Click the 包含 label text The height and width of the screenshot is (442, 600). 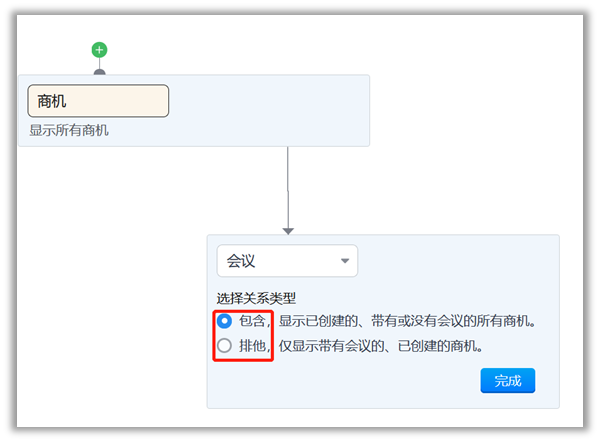click(254, 321)
